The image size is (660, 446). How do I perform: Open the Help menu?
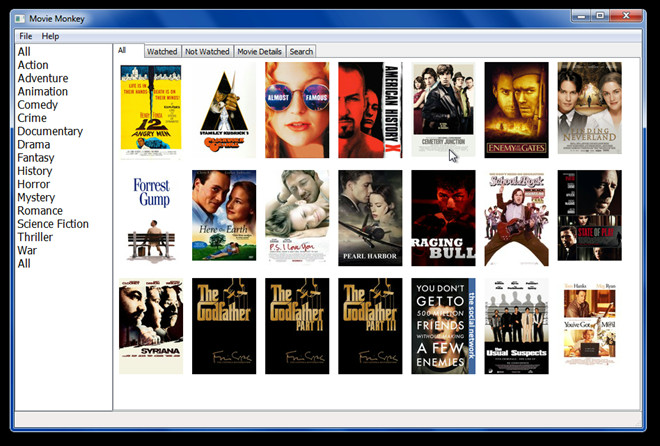point(50,36)
